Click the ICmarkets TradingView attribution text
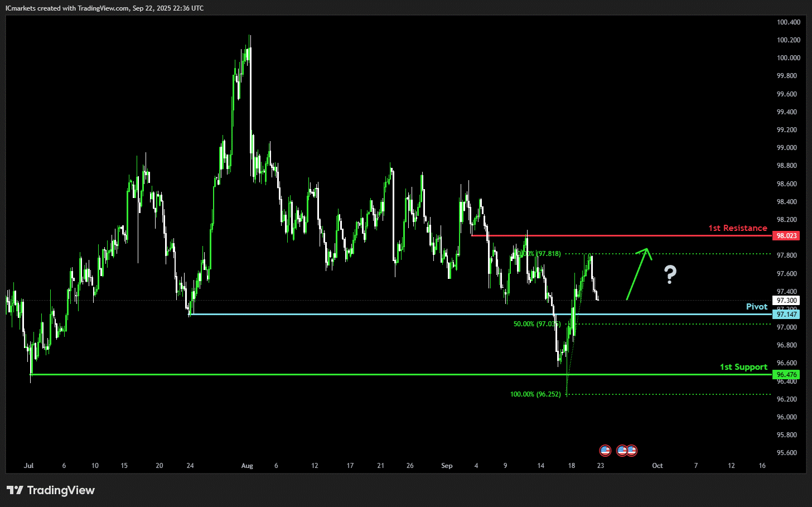 click(x=104, y=8)
